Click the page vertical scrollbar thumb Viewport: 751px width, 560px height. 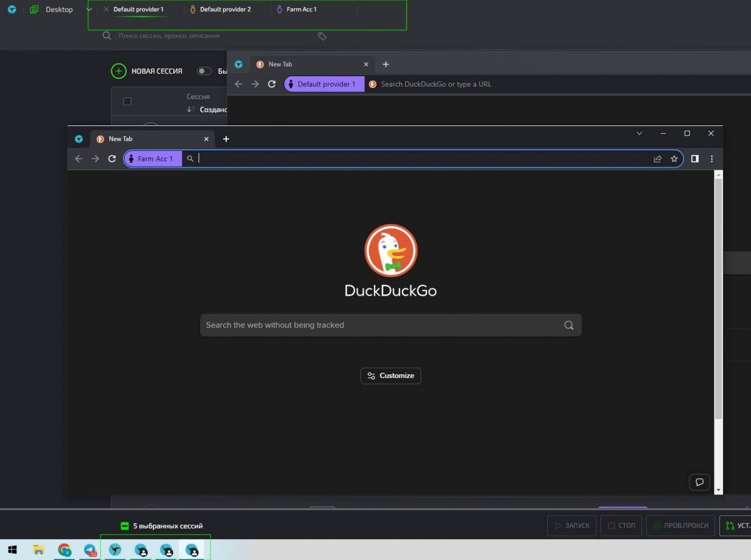coord(719,299)
